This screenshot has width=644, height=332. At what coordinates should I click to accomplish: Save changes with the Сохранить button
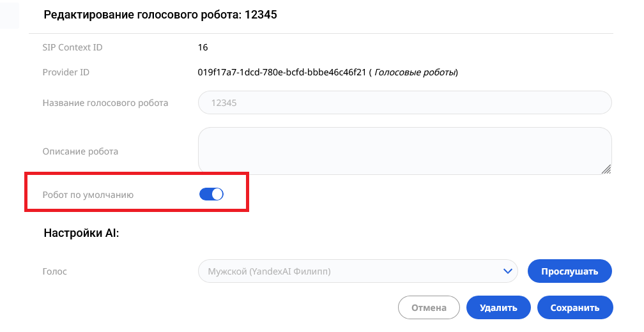[575, 307]
